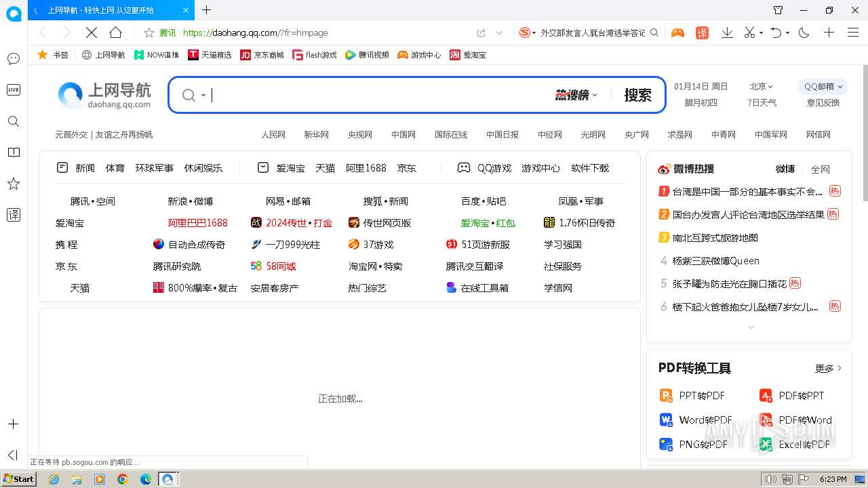Open the PDF转PPT tool
Screen dimensions: 868x488
pos(791,396)
